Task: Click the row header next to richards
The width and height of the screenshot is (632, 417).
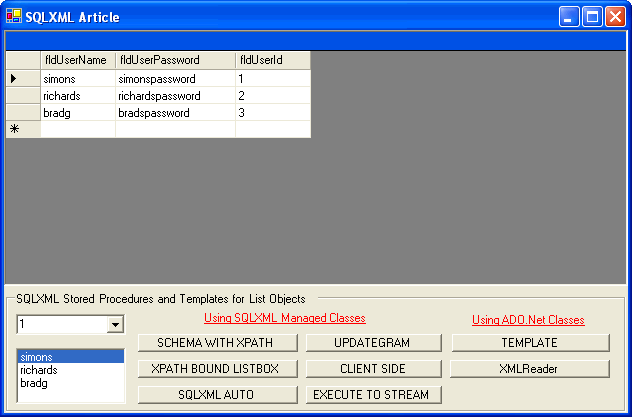Action: (x=23, y=95)
